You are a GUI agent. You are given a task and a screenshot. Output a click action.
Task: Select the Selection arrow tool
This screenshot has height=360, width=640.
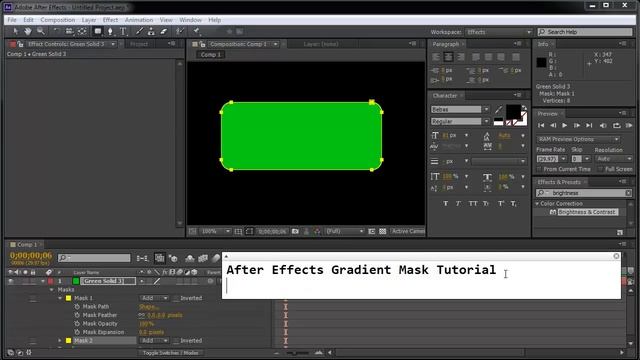click(16, 31)
